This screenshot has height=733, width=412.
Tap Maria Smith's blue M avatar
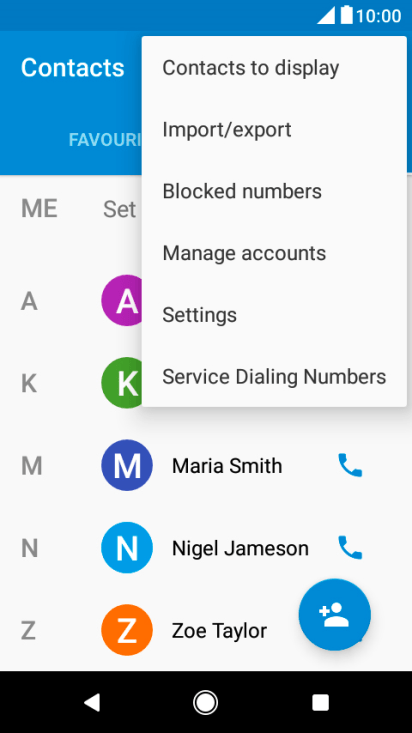click(127, 465)
